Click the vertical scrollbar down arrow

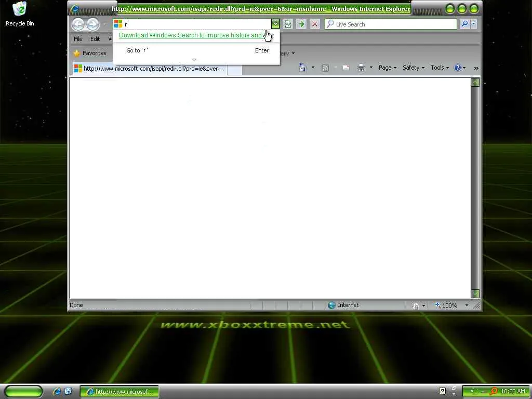475,294
